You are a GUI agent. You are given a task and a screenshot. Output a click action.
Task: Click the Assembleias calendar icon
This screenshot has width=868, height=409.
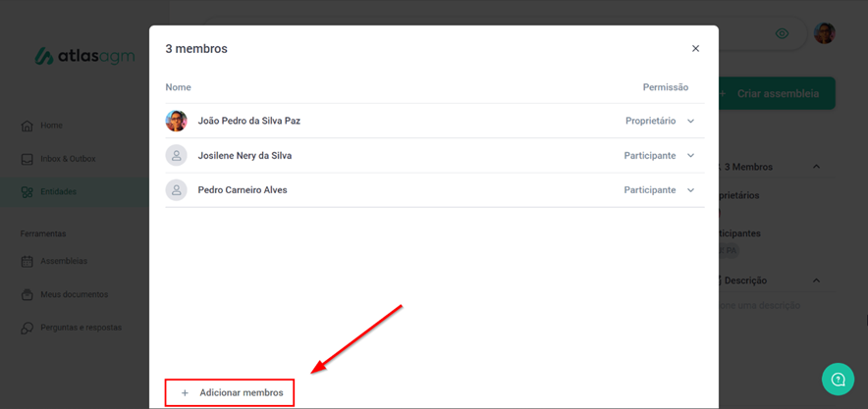pos(27,262)
